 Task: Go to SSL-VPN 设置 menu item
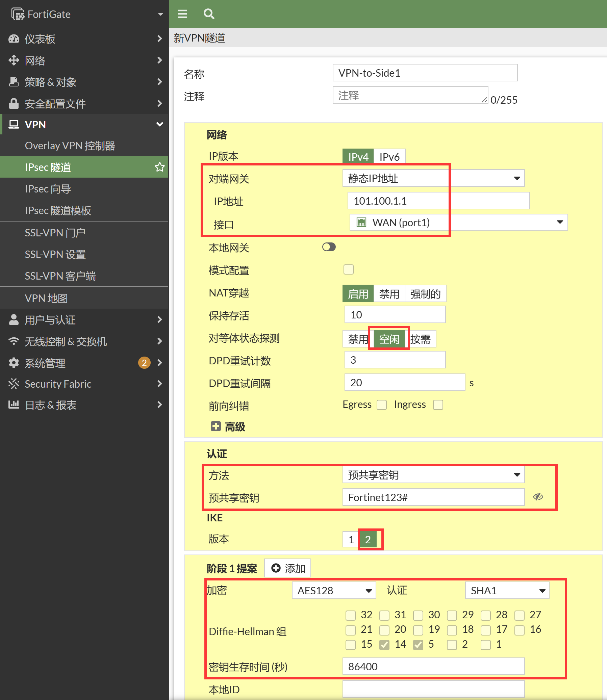55,254
